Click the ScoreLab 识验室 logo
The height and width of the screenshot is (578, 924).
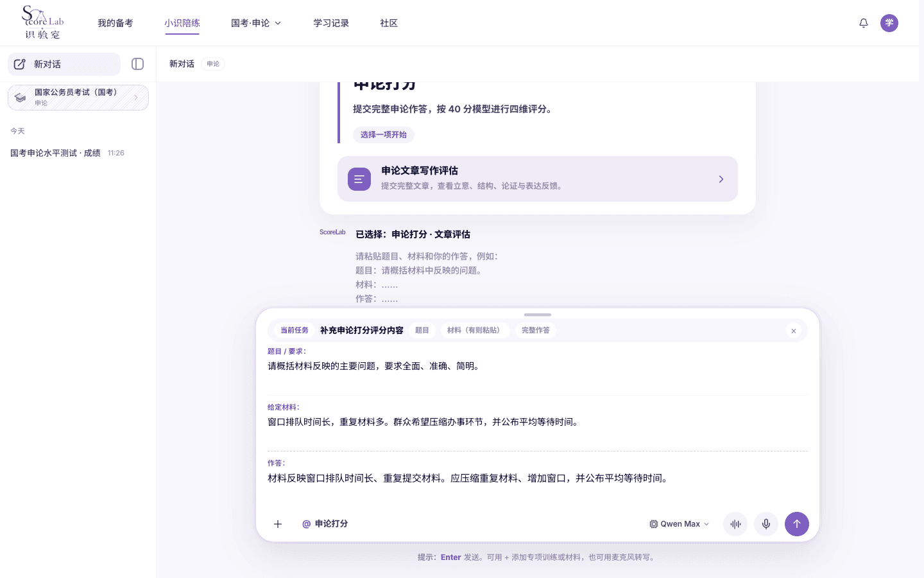[x=43, y=22]
